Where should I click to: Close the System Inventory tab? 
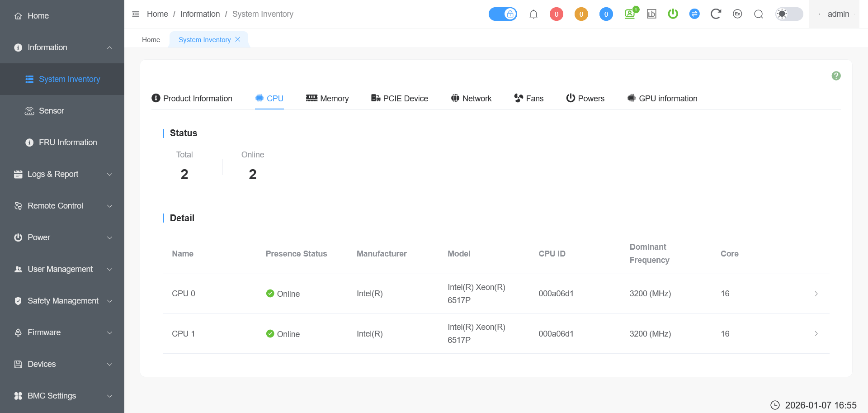pos(238,39)
